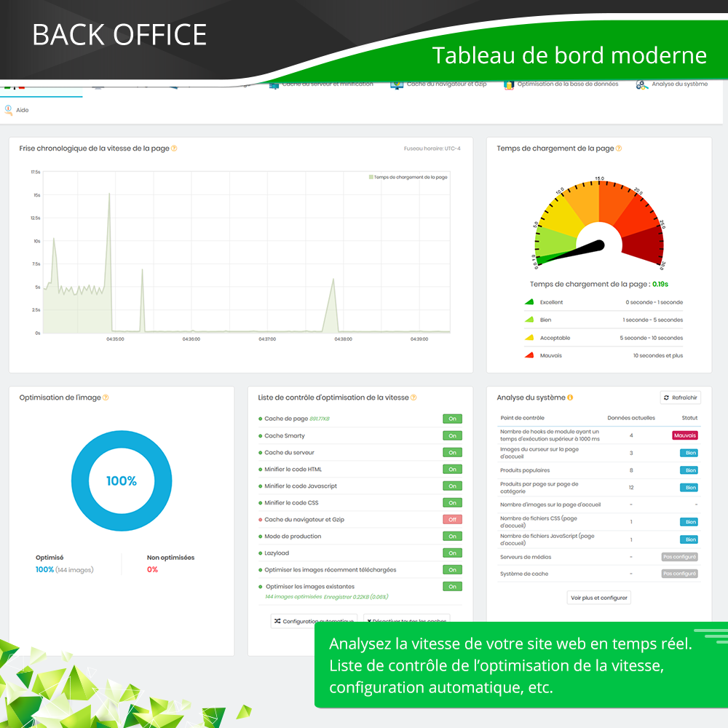Click the database optimization tab icon

508,84
